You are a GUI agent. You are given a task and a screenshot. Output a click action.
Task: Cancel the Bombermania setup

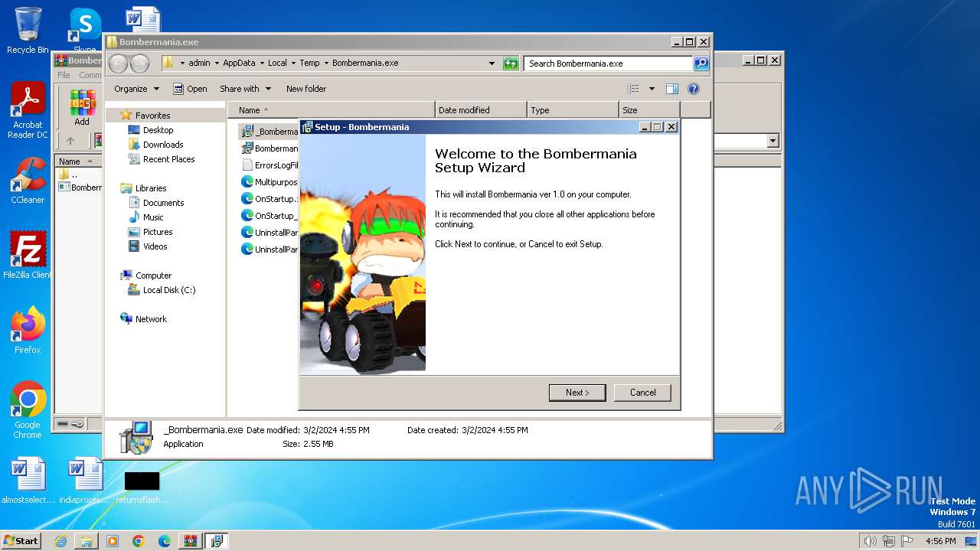[642, 393]
